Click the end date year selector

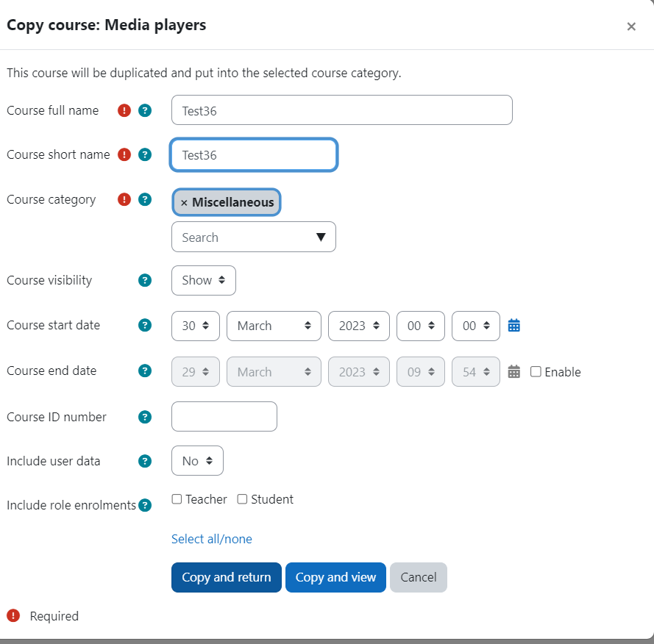pyautogui.click(x=359, y=371)
